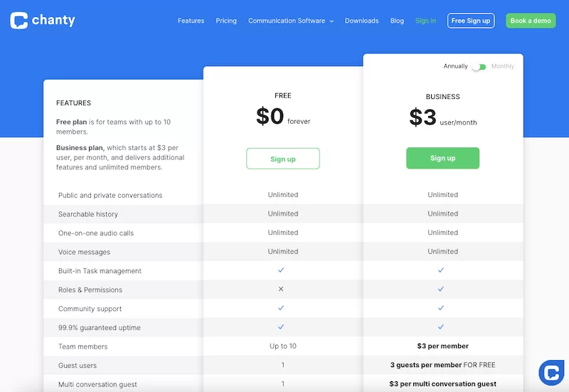Click Free plan checkmark for Built-in Task management
Image resolution: width=569 pixels, height=392 pixels.
[281, 270]
